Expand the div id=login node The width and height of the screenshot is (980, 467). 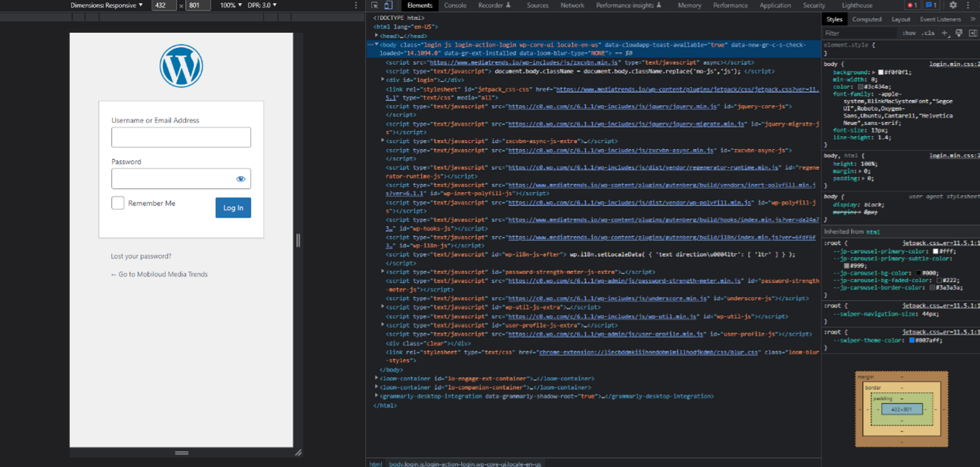[x=383, y=79]
